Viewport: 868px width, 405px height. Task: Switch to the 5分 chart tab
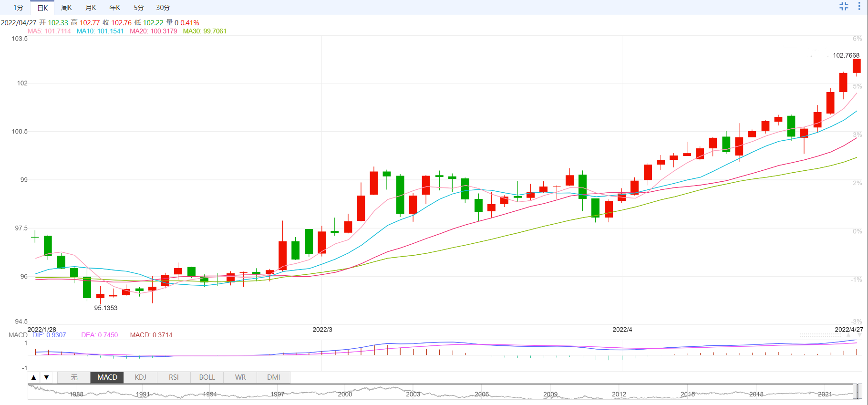(x=139, y=8)
